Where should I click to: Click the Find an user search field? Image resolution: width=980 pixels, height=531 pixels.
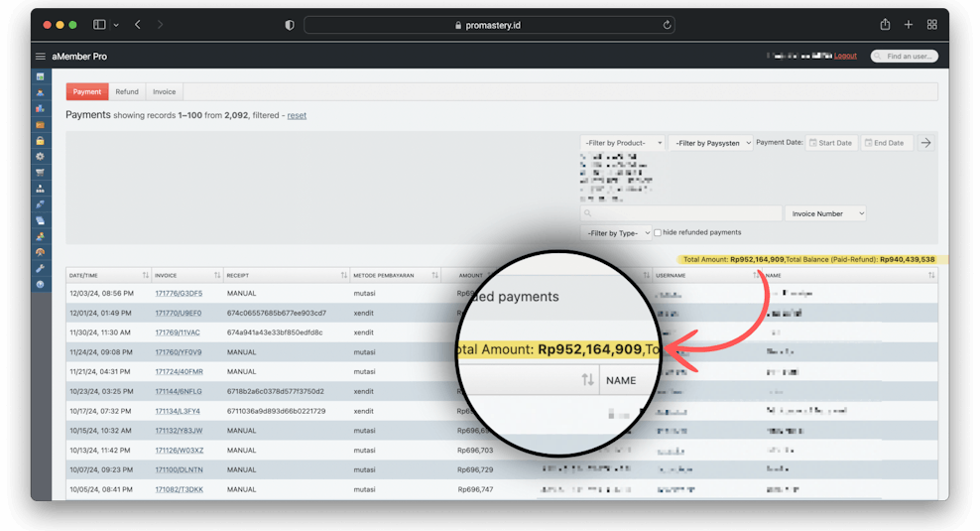(905, 57)
